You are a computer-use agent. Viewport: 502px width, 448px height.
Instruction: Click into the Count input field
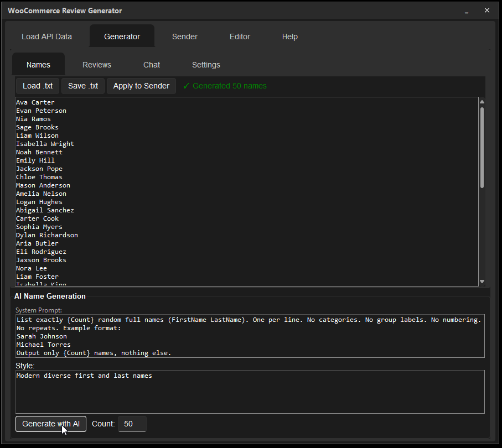click(132, 424)
